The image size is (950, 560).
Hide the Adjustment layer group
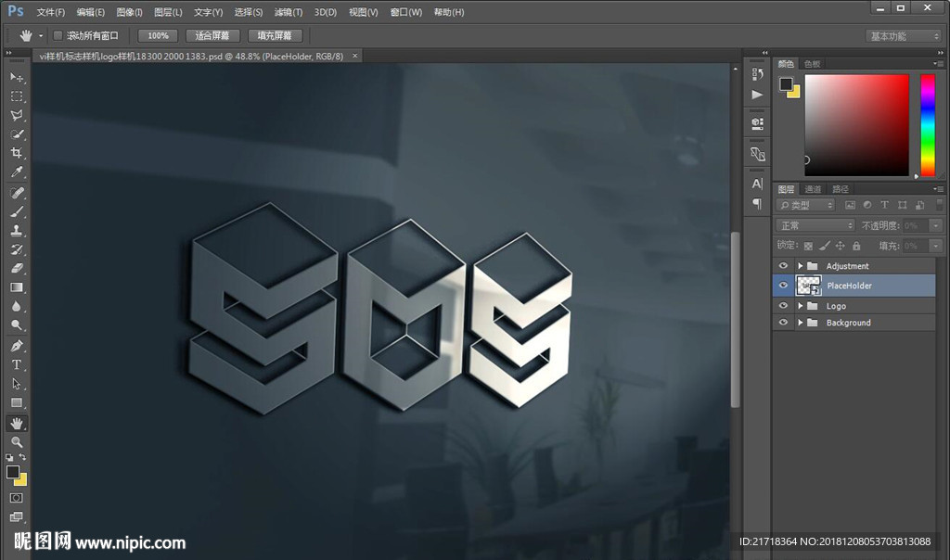783,266
